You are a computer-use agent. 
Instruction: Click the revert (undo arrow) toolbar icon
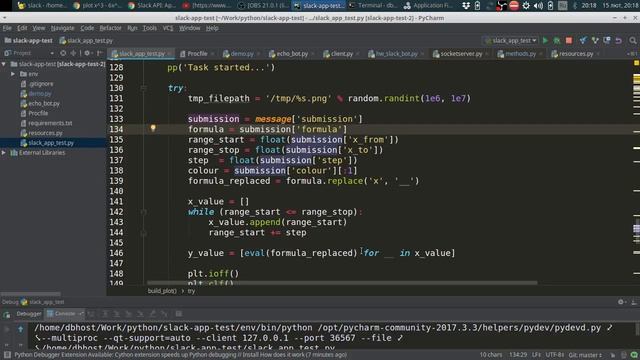tap(619, 40)
